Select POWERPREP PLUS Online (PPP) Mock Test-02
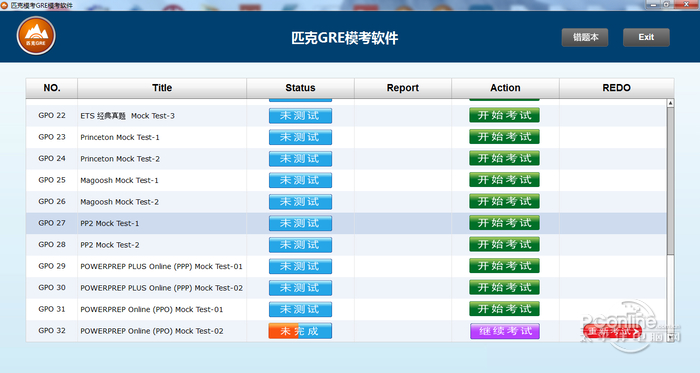This screenshot has height=373, width=700. point(161,288)
